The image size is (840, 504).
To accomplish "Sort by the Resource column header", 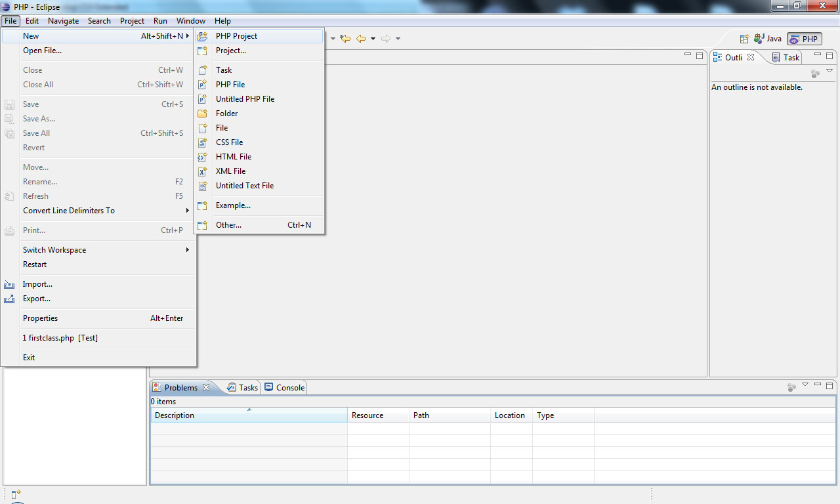I will pyautogui.click(x=378, y=415).
